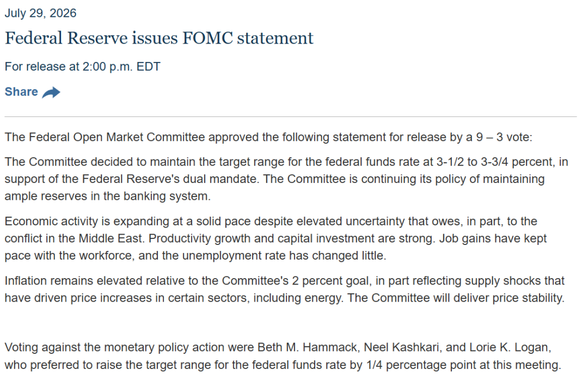588x381 pixels.
Task: Click the name Beth M. Hammack
Action: click(x=307, y=347)
